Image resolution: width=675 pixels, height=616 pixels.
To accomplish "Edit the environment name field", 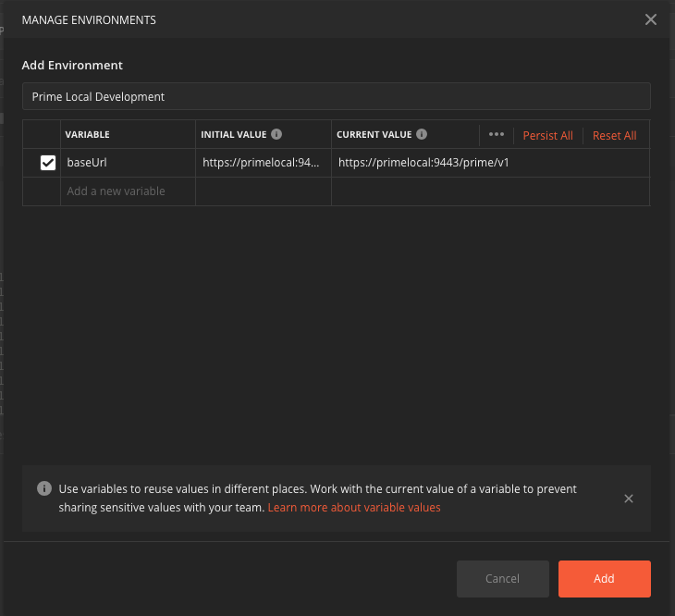I will pos(337,96).
